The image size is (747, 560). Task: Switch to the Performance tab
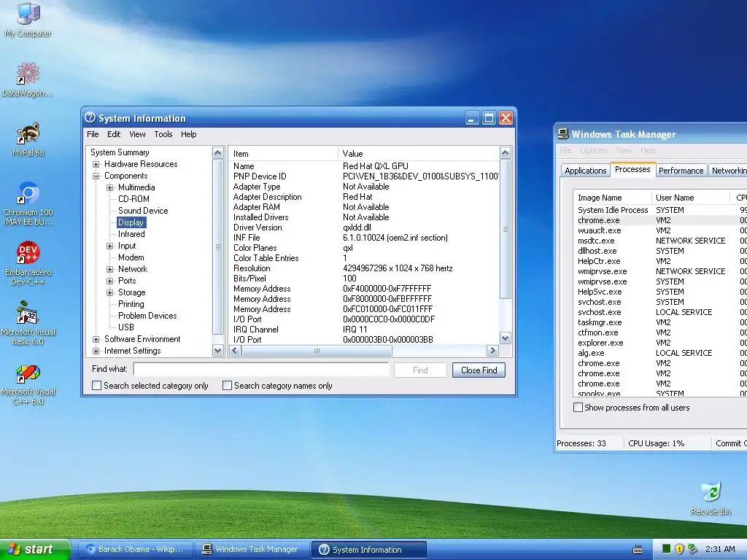[x=681, y=171]
